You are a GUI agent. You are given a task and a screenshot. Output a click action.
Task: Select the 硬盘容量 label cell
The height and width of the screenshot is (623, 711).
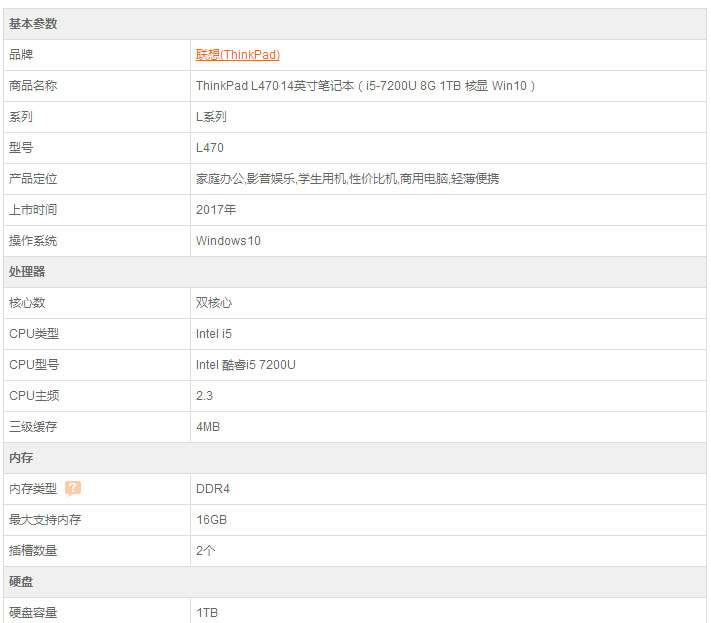[x=97, y=611]
